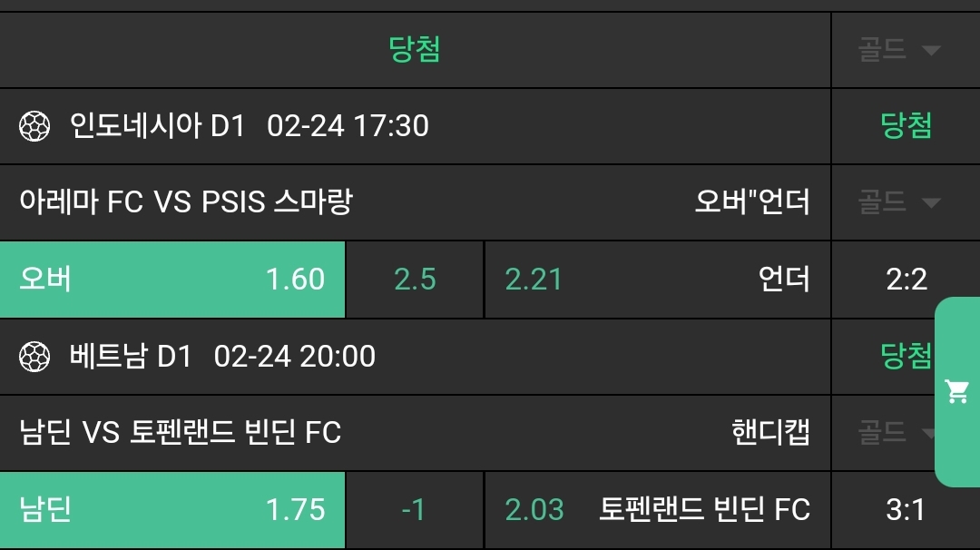This screenshot has width=980, height=550.
Task: Select 토펜랜드 빈딘 FC 2.03 odds
Action: 657,510
